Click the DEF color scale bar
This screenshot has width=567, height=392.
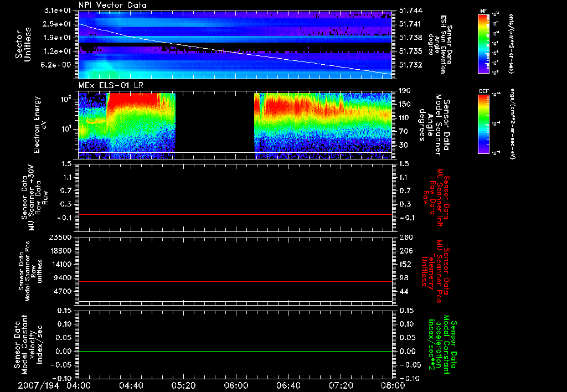click(483, 124)
